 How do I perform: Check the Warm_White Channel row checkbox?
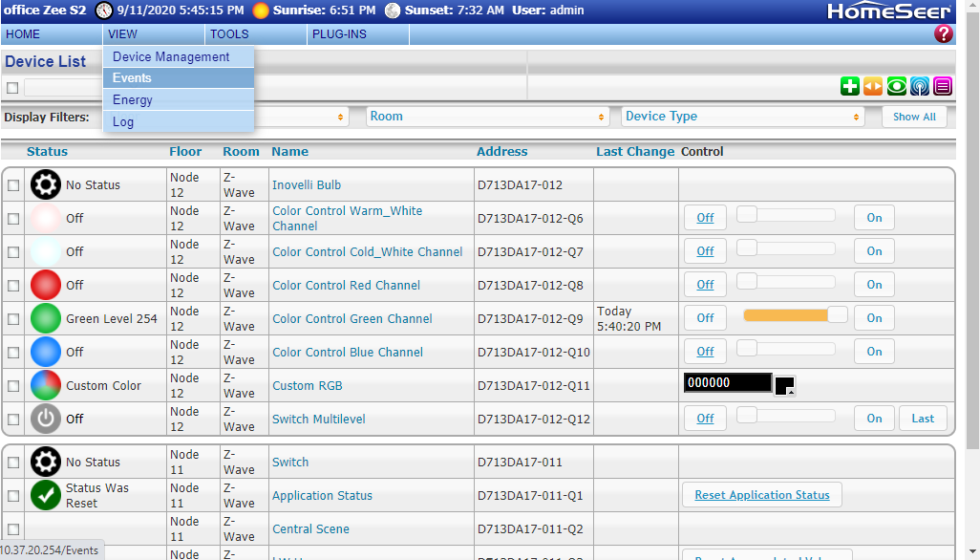click(x=13, y=219)
